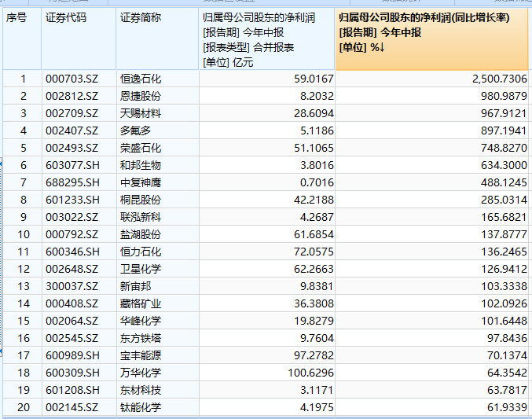Select stock code 688295.SH

click(79, 182)
